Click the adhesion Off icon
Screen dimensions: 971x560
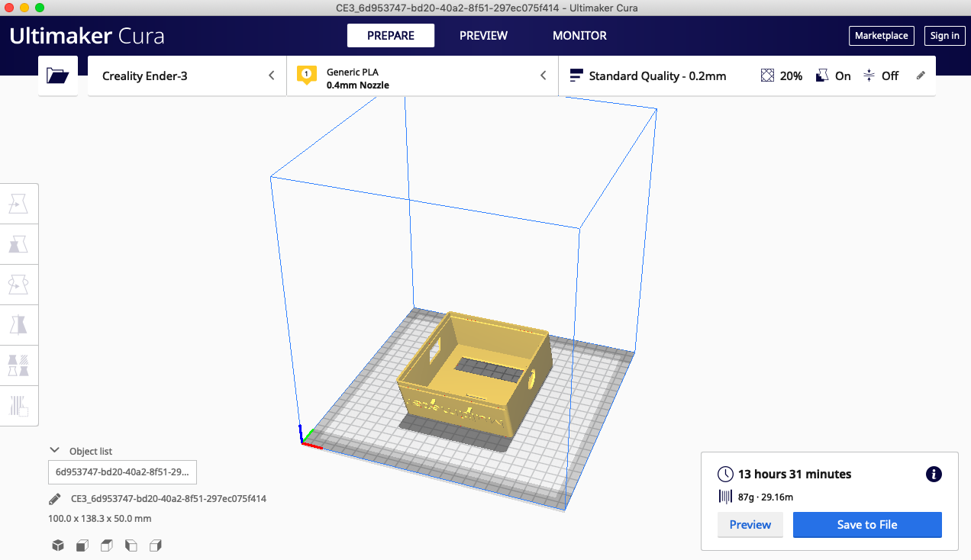[869, 76]
